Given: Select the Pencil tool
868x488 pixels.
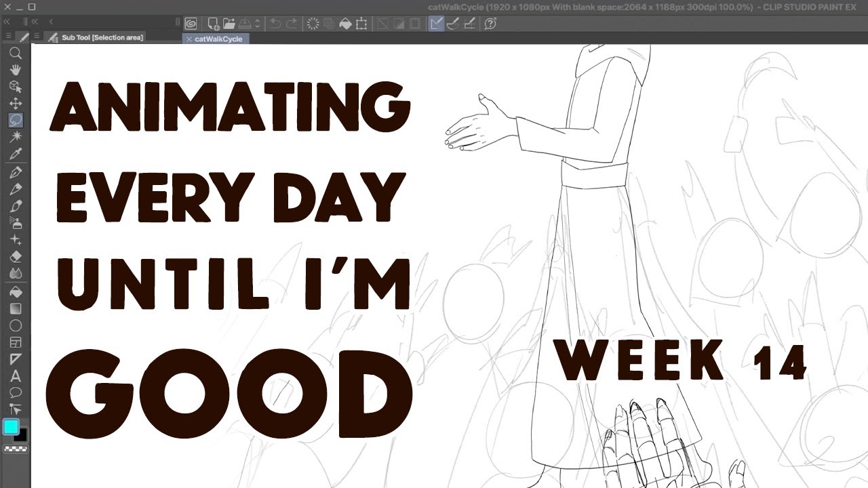Looking at the screenshot, I should click(16, 189).
